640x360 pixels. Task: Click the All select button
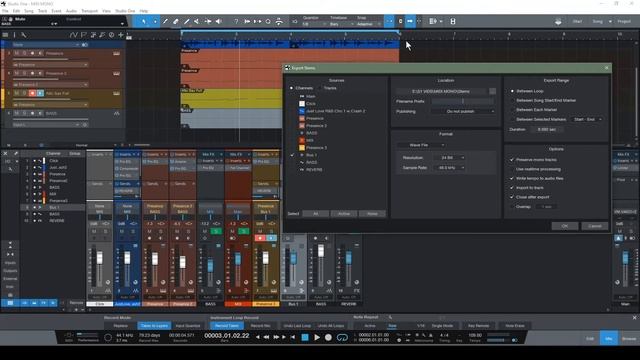[x=316, y=213]
